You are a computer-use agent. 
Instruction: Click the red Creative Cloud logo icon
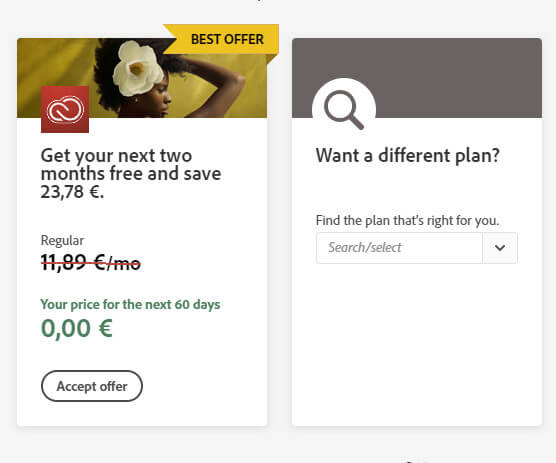tap(65, 110)
